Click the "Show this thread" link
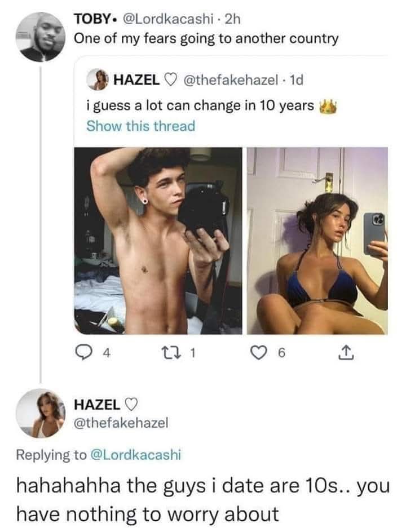The width and height of the screenshot is (406, 532). coord(140,126)
